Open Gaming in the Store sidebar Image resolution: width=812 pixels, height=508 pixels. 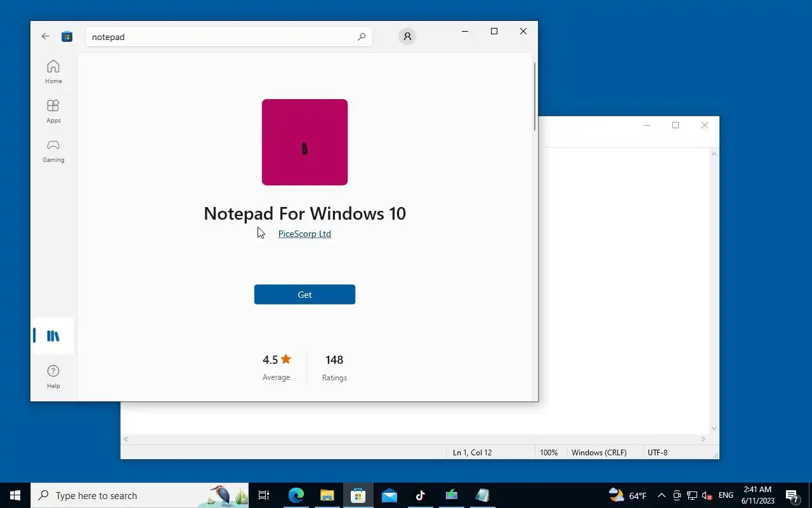pyautogui.click(x=53, y=150)
